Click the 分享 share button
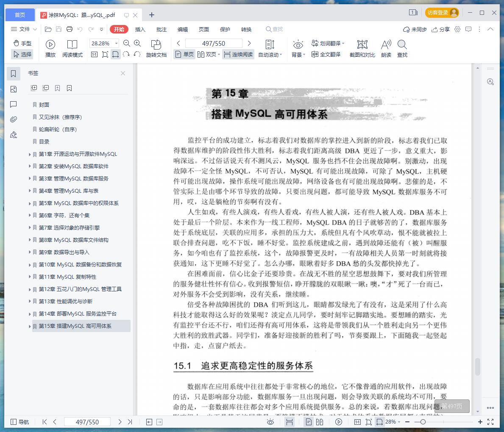 [x=440, y=29]
